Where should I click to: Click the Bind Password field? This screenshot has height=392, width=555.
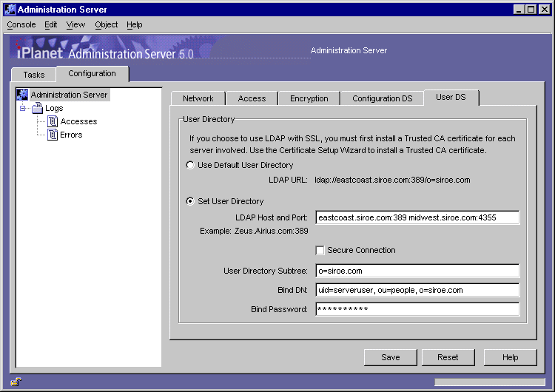(417, 309)
